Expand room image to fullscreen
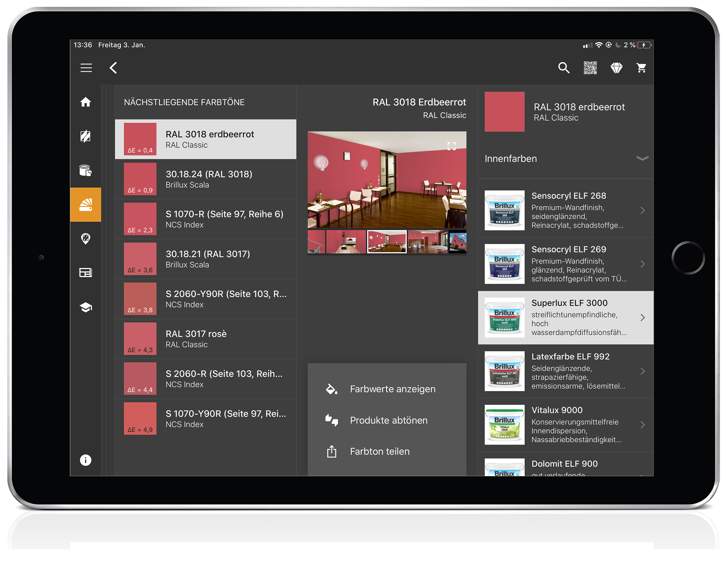This screenshot has width=728, height=582. (x=451, y=146)
